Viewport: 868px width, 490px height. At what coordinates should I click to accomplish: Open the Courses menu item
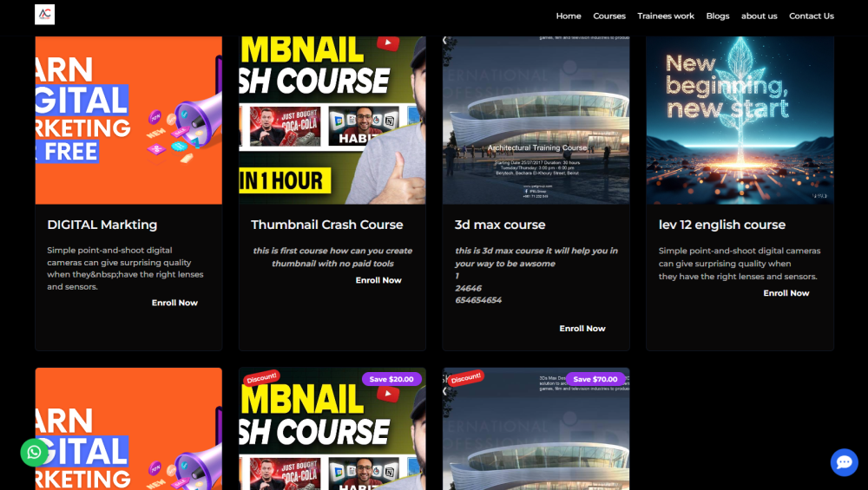coord(609,16)
